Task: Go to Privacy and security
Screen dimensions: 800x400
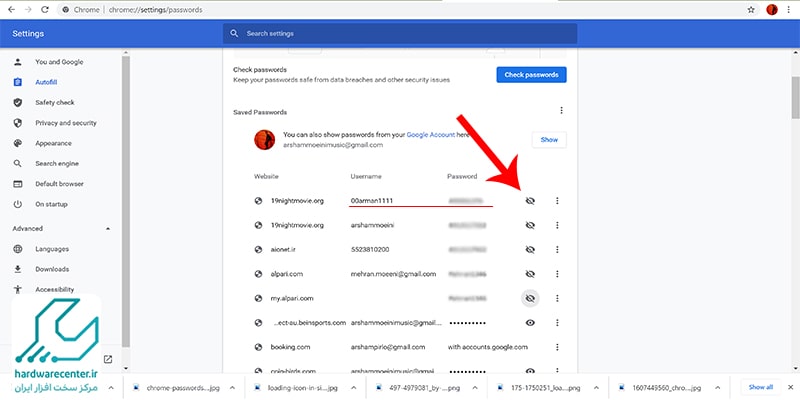Action: click(66, 123)
